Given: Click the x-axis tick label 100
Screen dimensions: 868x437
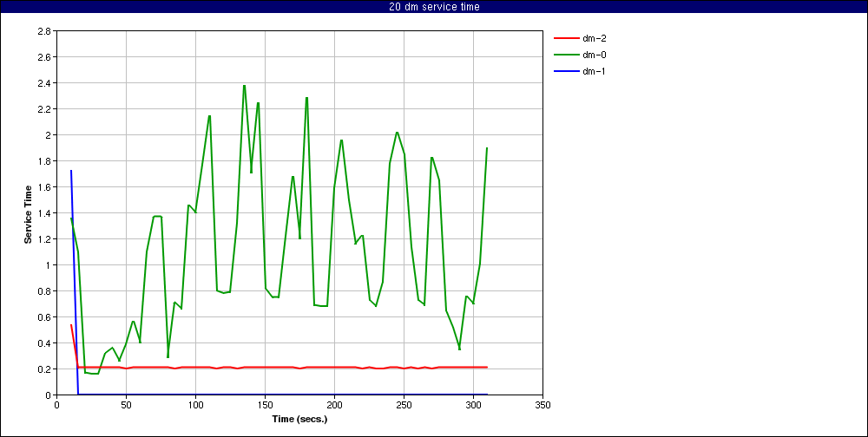Looking at the screenshot, I should click(x=195, y=405).
